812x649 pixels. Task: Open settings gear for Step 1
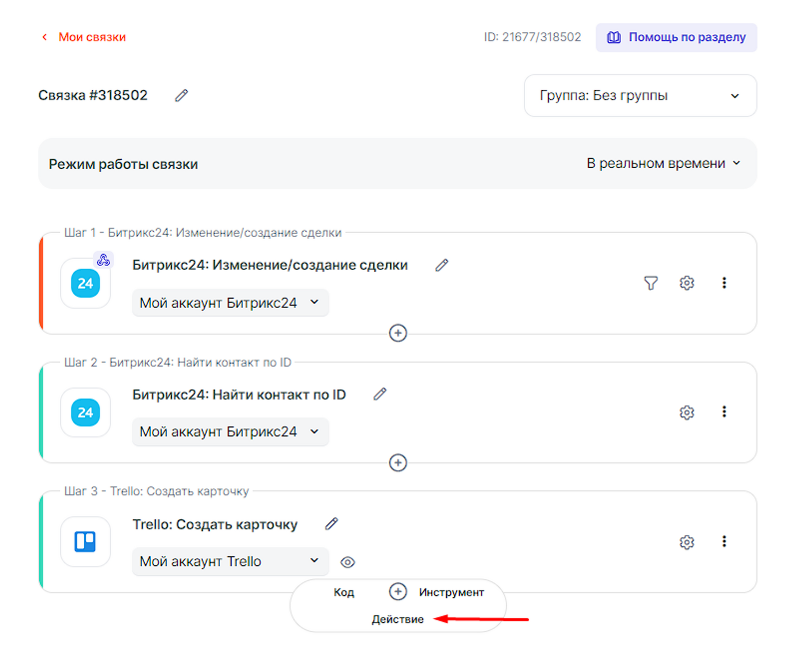[686, 283]
